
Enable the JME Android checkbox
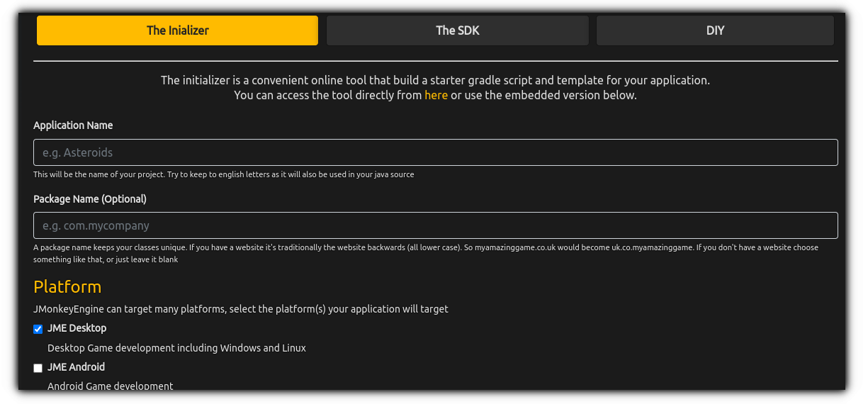click(x=38, y=368)
